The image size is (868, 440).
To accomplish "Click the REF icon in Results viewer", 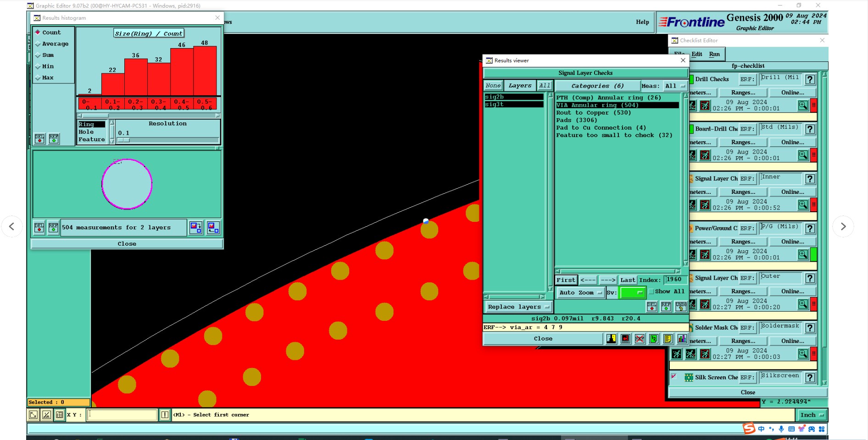I will point(666,306).
